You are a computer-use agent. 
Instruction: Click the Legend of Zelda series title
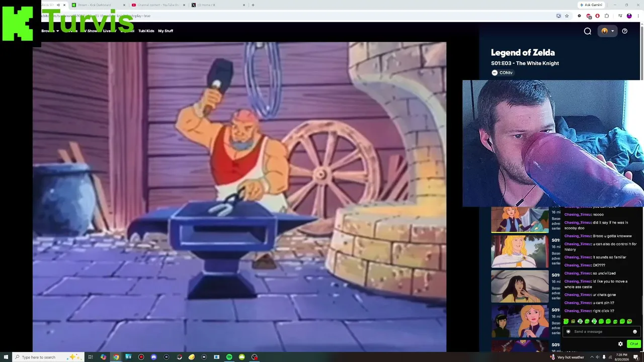pyautogui.click(x=523, y=53)
